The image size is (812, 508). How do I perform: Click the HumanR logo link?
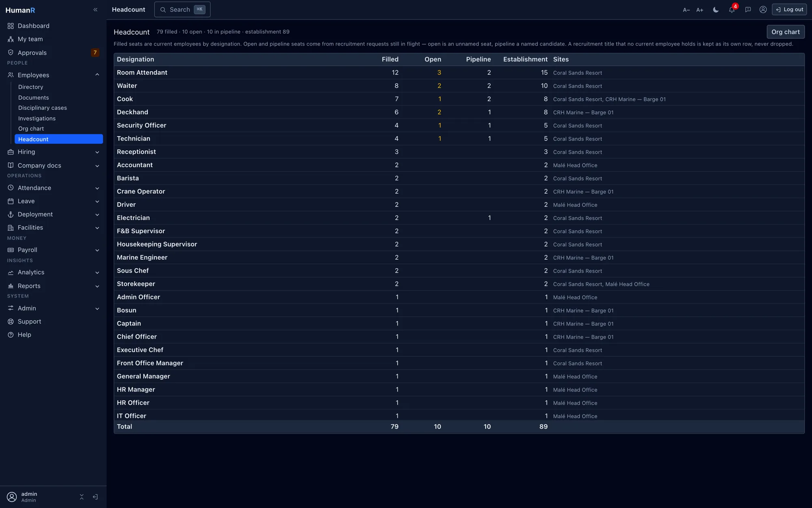pyautogui.click(x=20, y=10)
